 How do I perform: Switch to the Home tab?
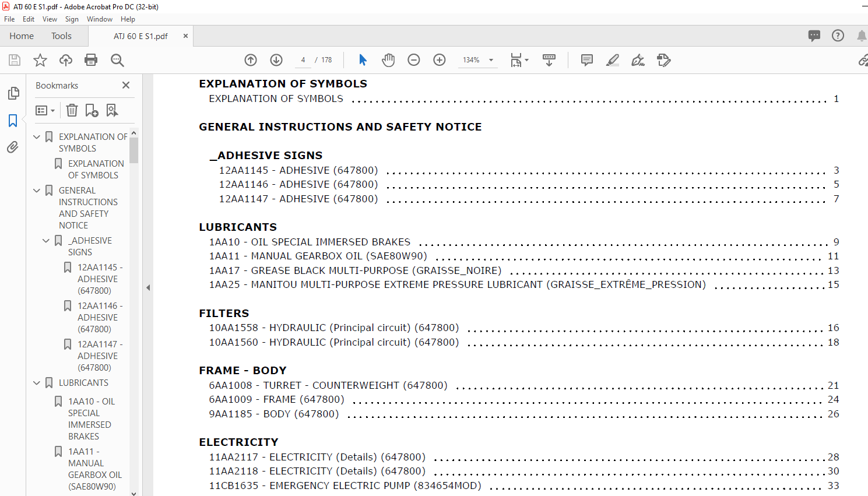pyautogui.click(x=22, y=36)
